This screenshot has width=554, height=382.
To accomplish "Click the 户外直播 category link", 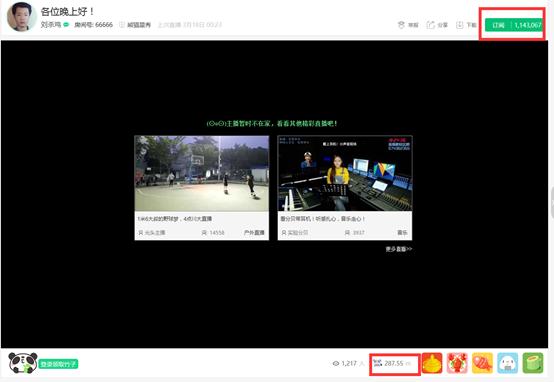I will coord(254,233).
